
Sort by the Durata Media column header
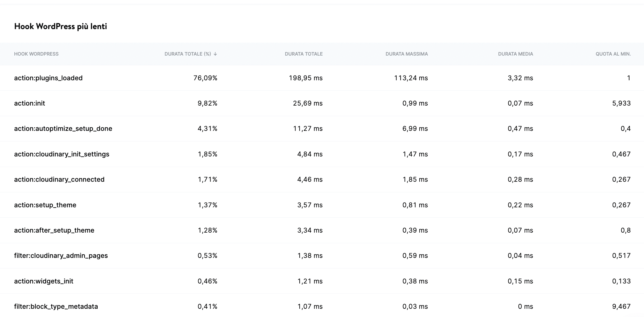515,54
